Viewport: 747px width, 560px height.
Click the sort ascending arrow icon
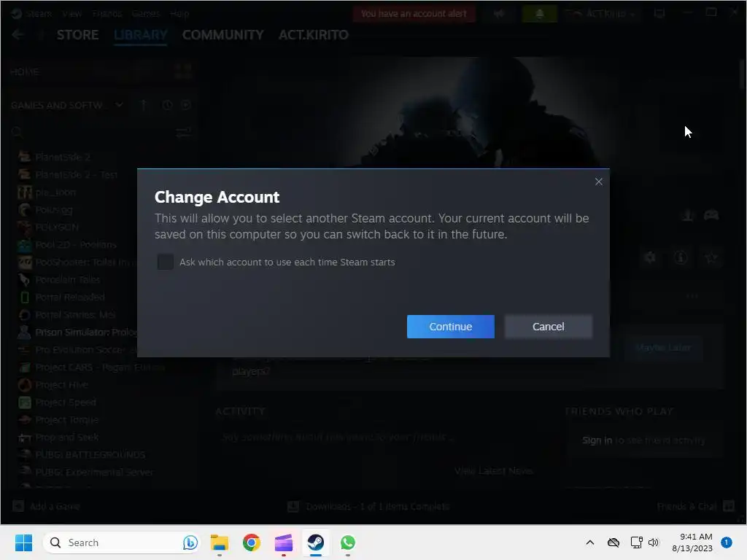pyautogui.click(x=144, y=105)
